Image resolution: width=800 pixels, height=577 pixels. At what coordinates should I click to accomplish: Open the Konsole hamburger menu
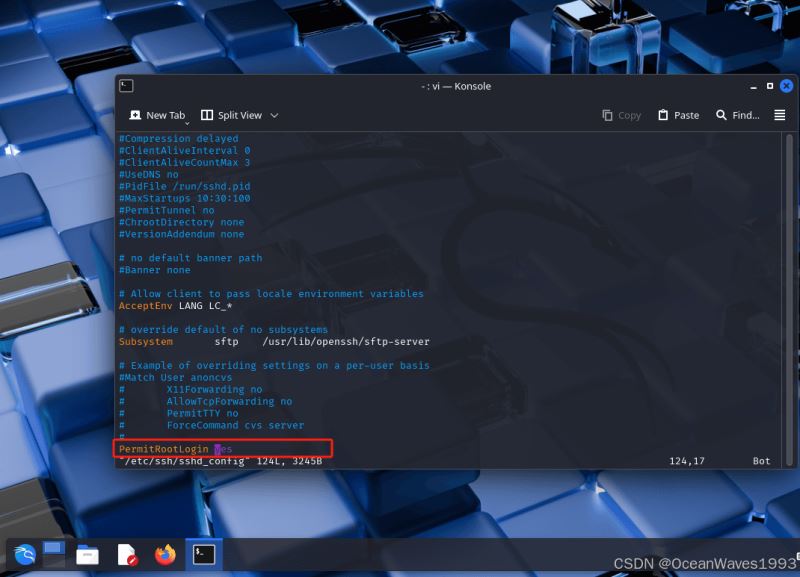tap(779, 115)
